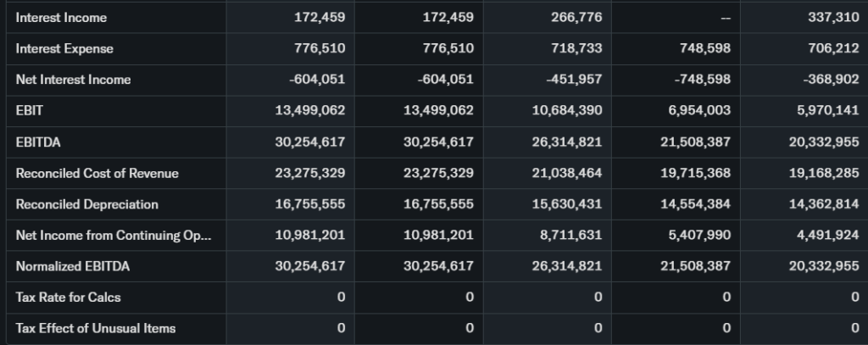
Task: Select the EBITDA row value 21,508,387
Action: tap(695, 142)
